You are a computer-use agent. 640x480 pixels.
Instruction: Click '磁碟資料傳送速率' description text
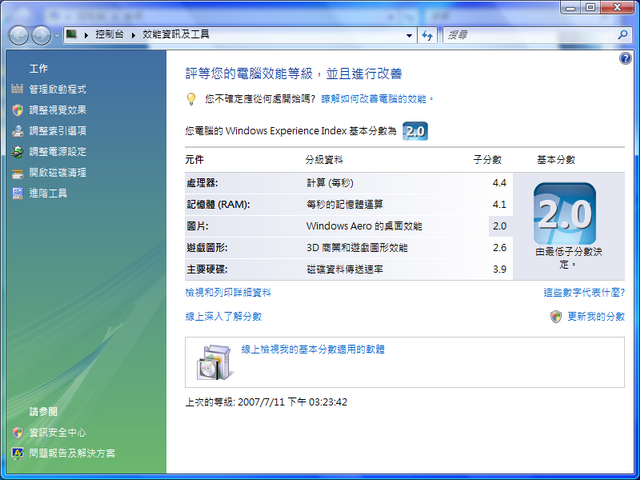344,269
